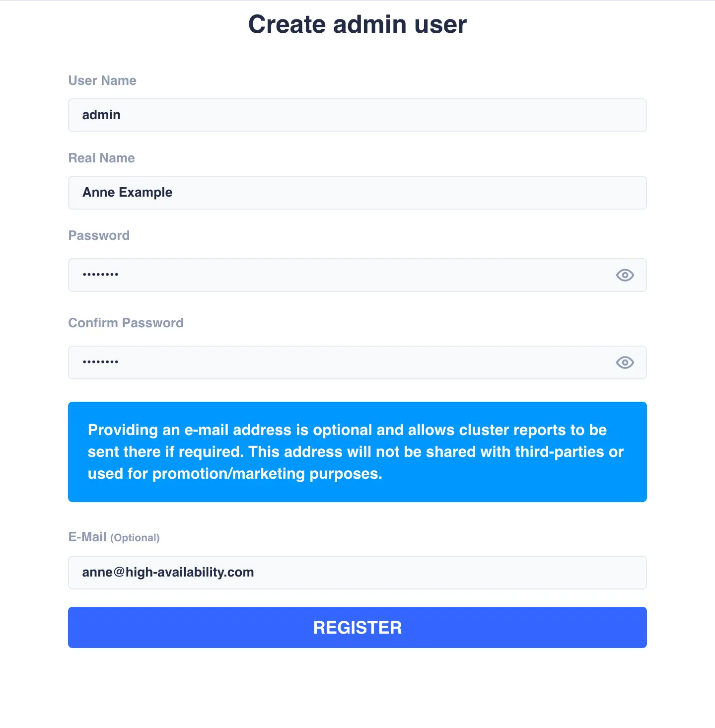This screenshot has width=715, height=728.
Task: Click the "admin" text in User Name
Action: (101, 115)
